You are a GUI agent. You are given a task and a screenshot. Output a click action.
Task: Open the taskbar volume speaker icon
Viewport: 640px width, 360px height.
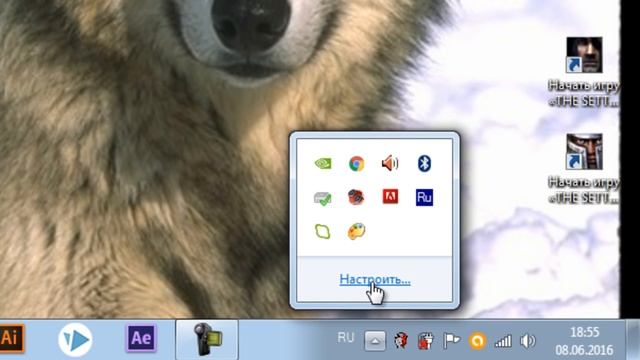[x=527, y=341]
